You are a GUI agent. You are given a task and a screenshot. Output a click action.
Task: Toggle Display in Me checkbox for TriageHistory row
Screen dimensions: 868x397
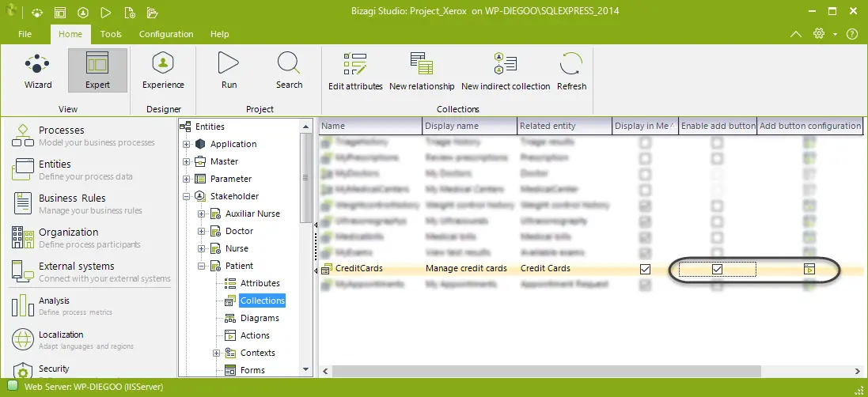click(x=645, y=142)
